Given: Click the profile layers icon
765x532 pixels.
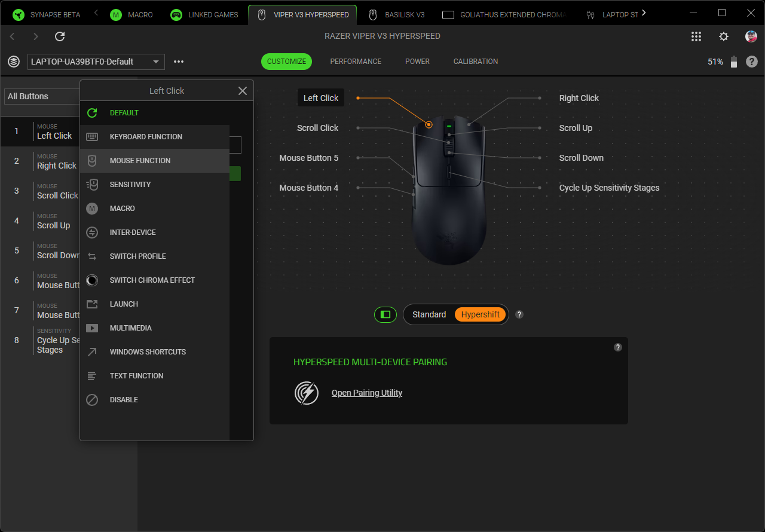Looking at the screenshot, I should coord(14,62).
